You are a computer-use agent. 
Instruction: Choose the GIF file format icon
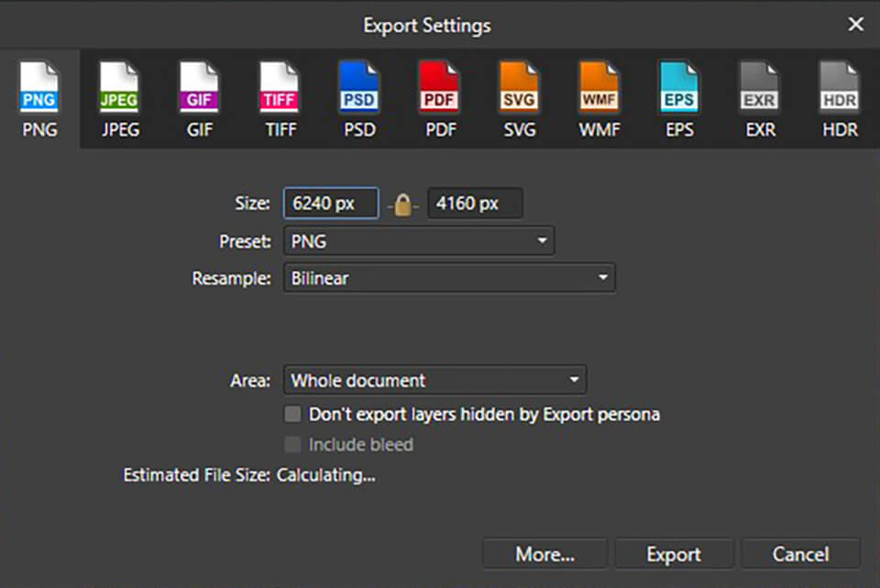click(200, 99)
